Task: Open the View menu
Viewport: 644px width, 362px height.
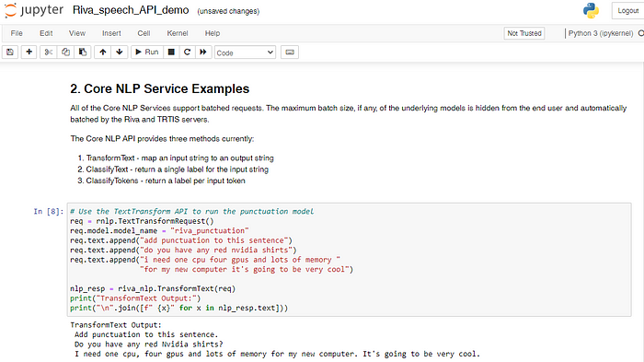Action: [77, 33]
